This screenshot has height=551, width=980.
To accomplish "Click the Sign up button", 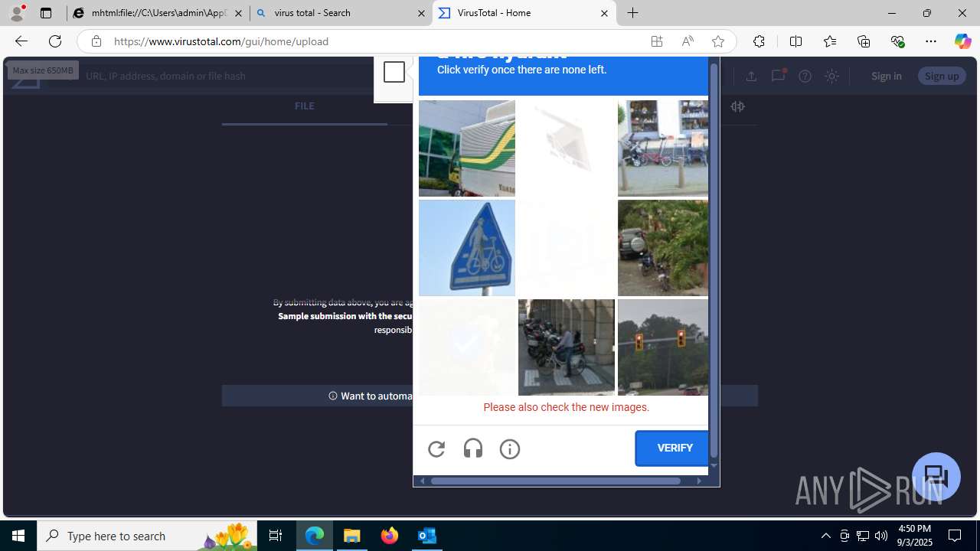I will [942, 76].
